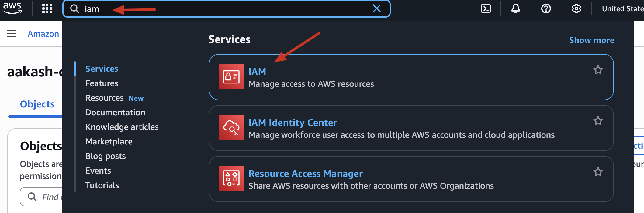Click the search magnifier icon in top bar

coord(74,9)
